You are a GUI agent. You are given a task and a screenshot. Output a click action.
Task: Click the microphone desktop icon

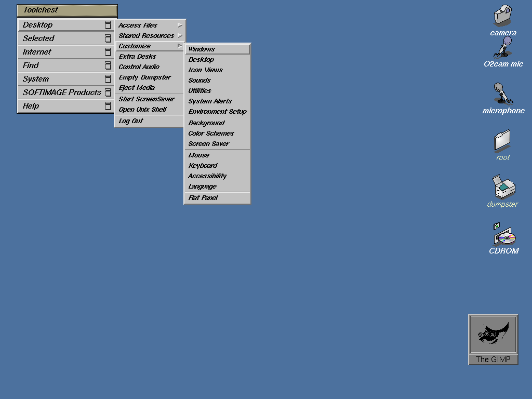(502, 94)
